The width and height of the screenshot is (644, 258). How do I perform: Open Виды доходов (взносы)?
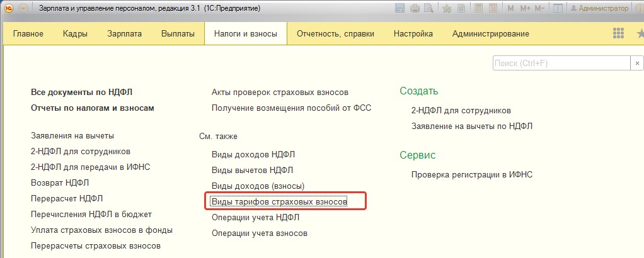[x=258, y=186]
